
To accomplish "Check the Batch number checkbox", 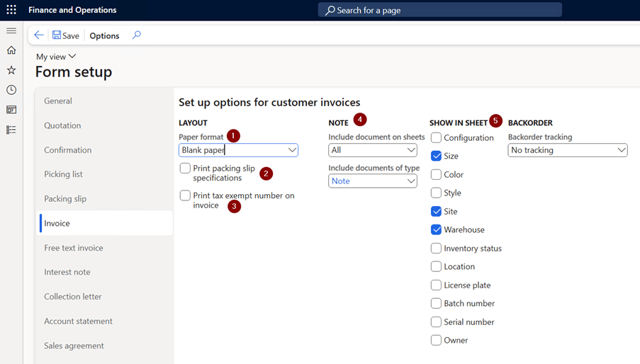I will click(x=437, y=303).
